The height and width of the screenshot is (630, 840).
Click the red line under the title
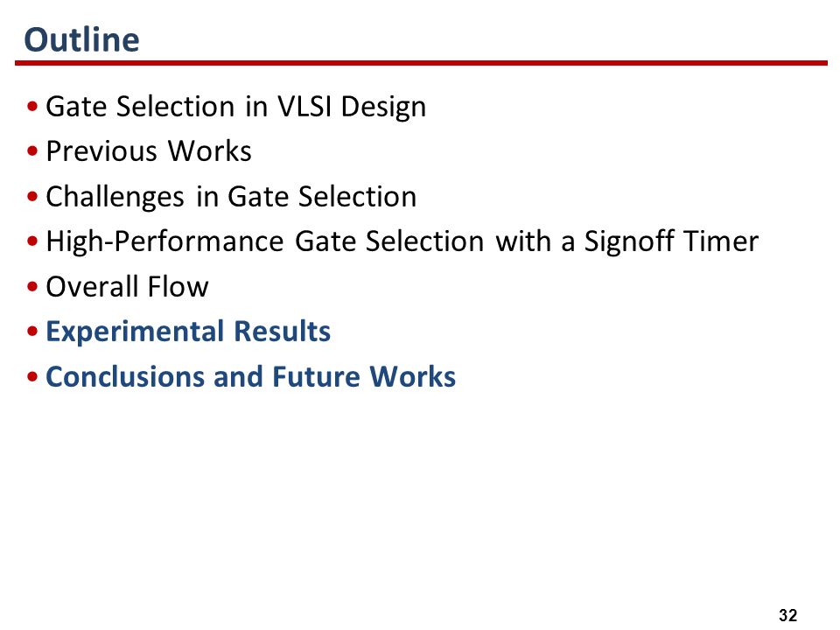[x=421, y=63]
